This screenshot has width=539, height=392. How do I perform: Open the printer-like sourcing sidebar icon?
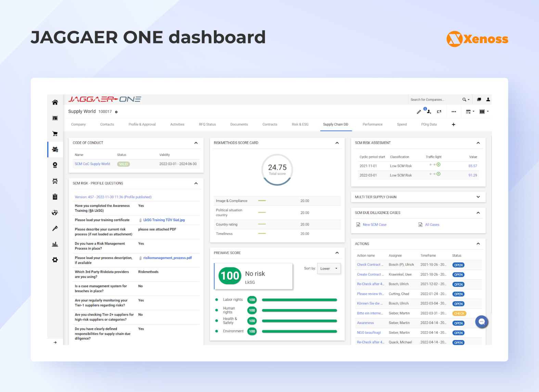pyautogui.click(x=55, y=181)
